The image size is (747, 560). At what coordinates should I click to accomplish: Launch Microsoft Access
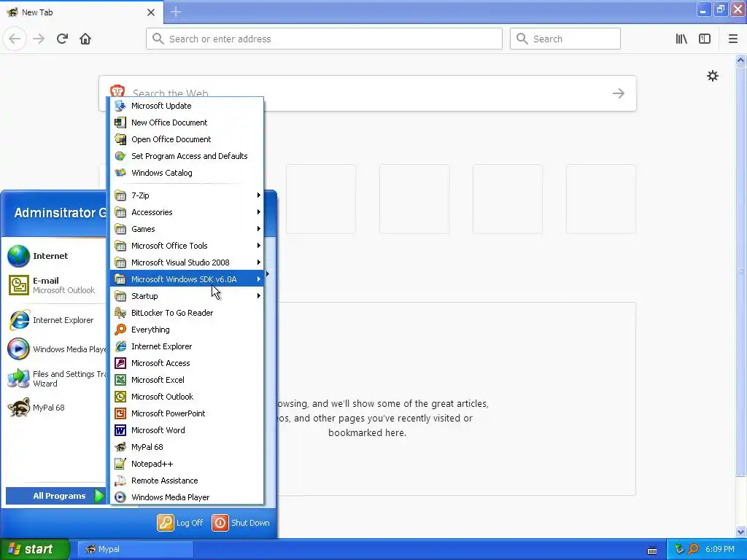[186, 363]
